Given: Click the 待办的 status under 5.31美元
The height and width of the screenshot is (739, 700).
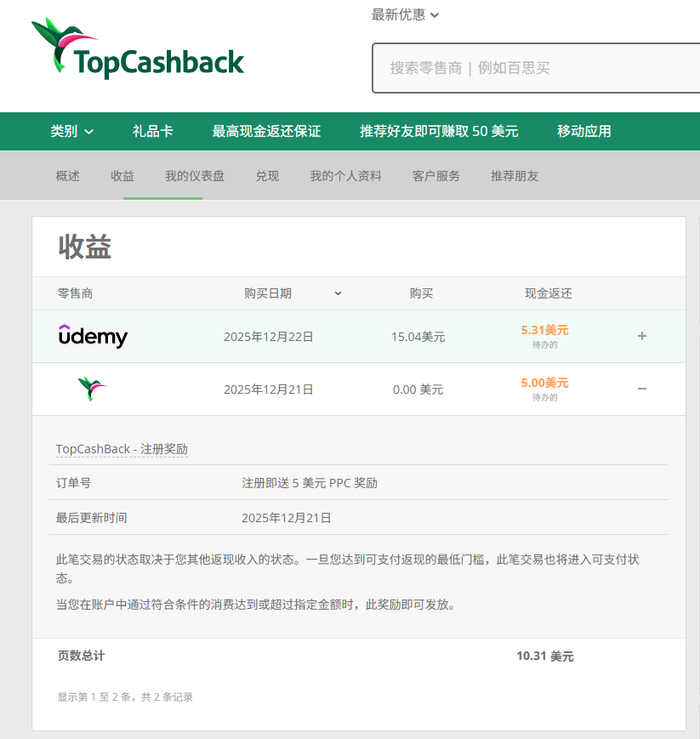Looking at the screenshot, I should pos(545,345).
